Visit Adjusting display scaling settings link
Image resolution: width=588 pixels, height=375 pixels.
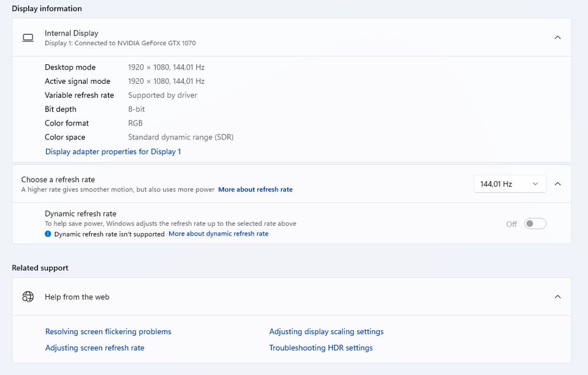(326, 332)
